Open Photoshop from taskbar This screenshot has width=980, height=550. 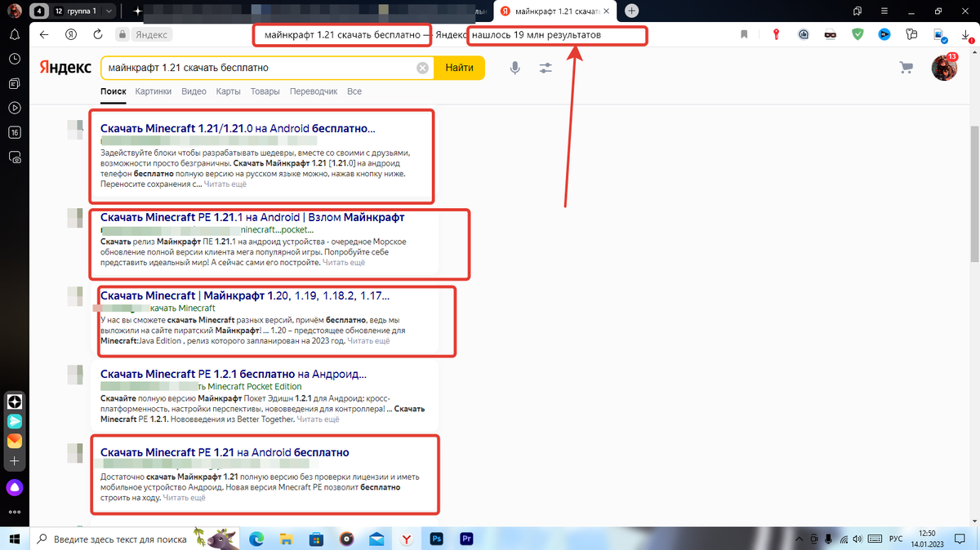[436, 539]
